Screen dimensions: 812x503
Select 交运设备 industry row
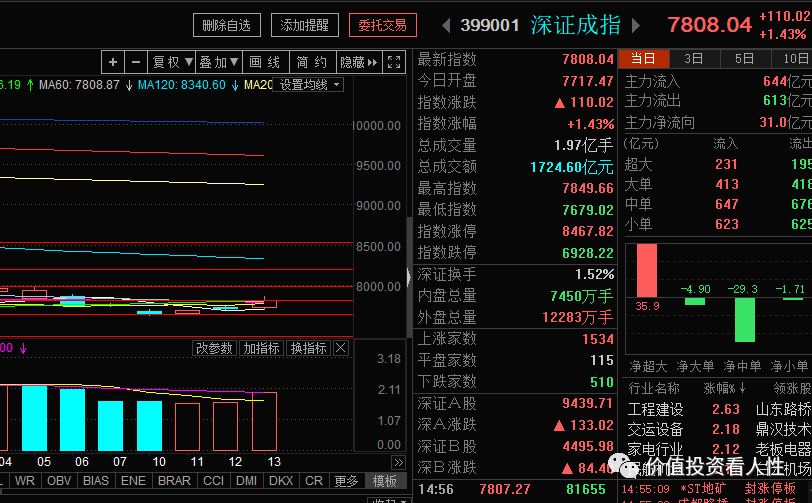click(x=719, y=429)
